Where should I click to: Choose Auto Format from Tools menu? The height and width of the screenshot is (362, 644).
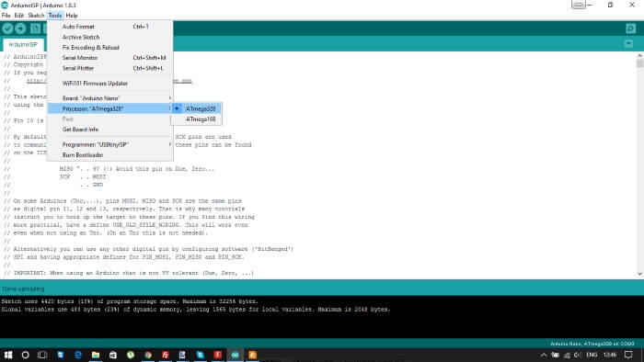coord(109,27)
